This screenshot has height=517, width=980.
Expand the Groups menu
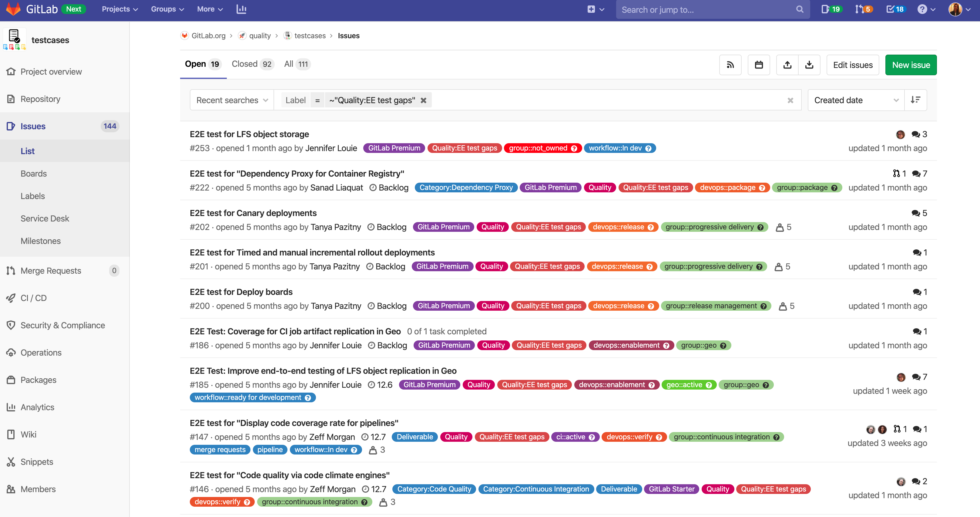click(x=167, y=9)
